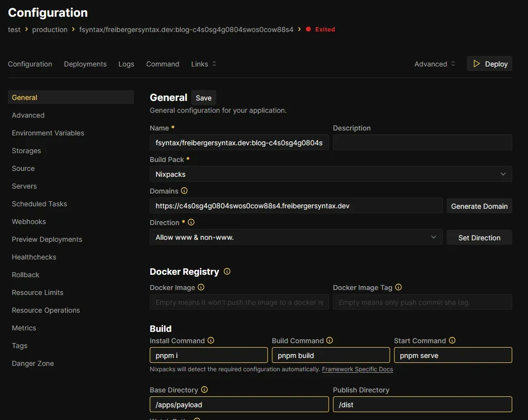Image resolution: width=528 pixels, height=420 pixels.
Task: Click the Direction help info icon
Action: pos(192,223)
